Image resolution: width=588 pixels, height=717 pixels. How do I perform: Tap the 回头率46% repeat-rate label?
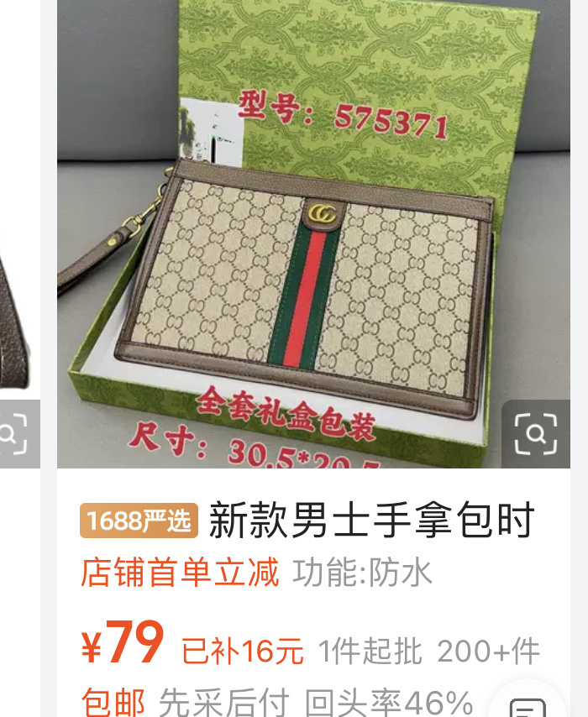(x=389, y=702)
